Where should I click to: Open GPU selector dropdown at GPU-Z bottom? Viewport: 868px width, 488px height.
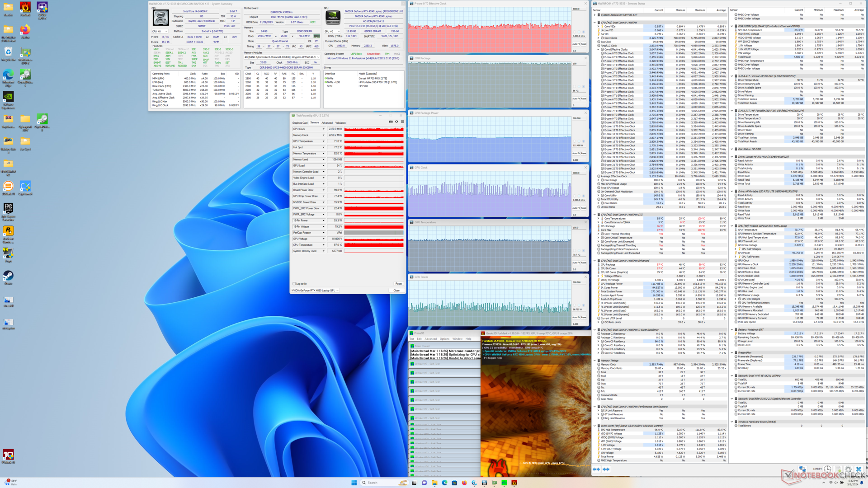pyautogui.click(x=315, y=291)
